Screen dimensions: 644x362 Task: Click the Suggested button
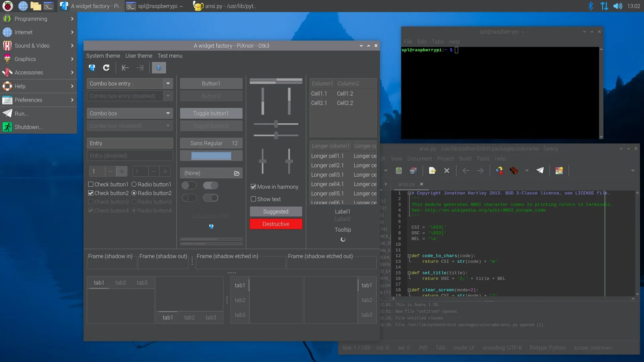276,212
